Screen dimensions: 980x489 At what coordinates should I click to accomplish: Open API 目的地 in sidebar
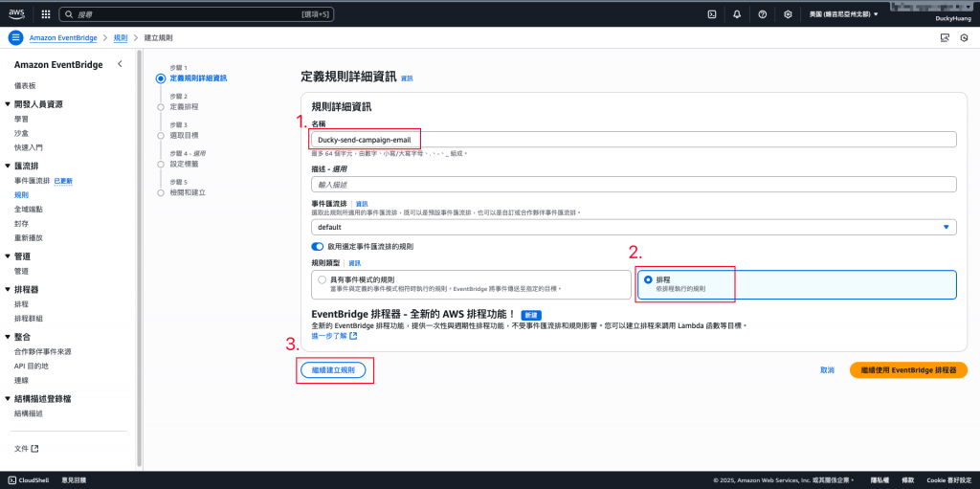pos(32,366)
